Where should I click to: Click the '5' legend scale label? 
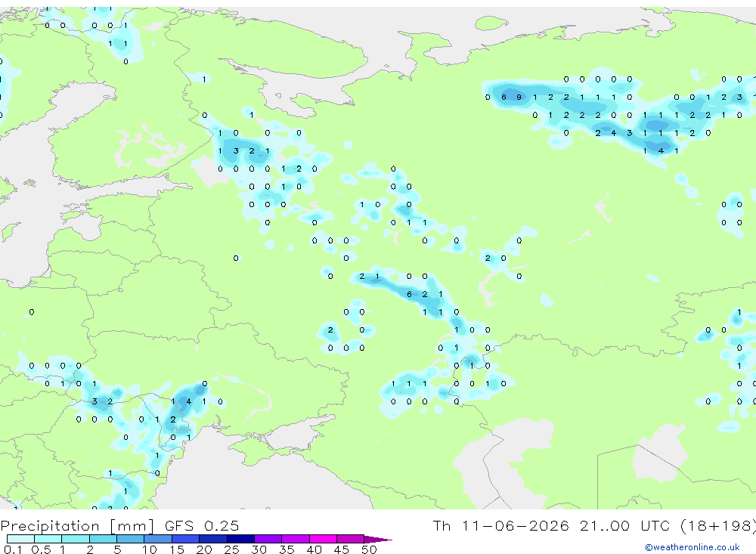point(117,549)
